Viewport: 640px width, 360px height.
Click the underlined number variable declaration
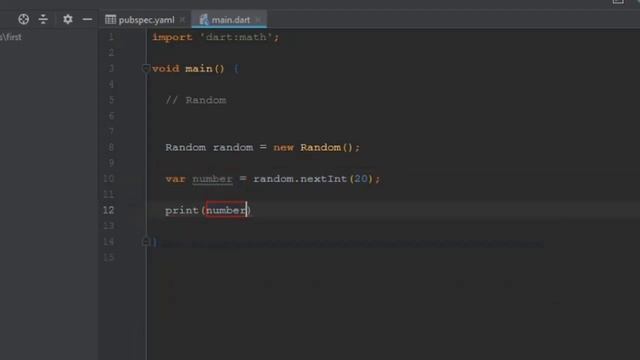[212, 179]
